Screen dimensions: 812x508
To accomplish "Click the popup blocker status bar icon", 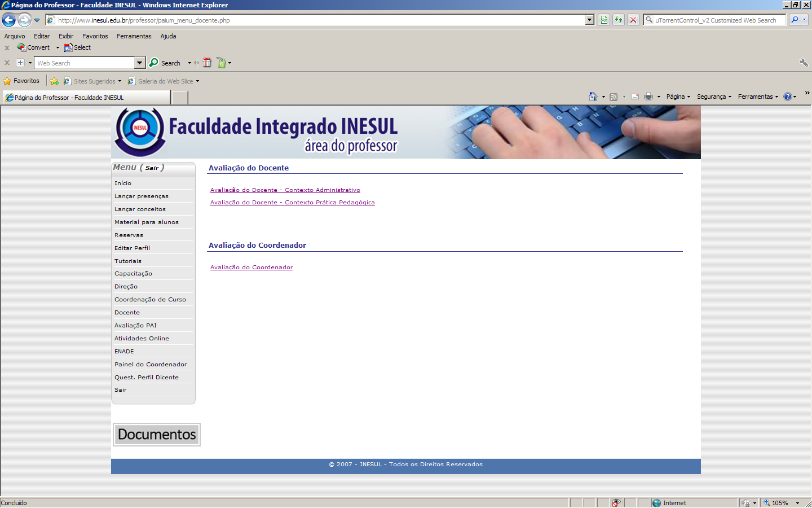I will (616, 503).
